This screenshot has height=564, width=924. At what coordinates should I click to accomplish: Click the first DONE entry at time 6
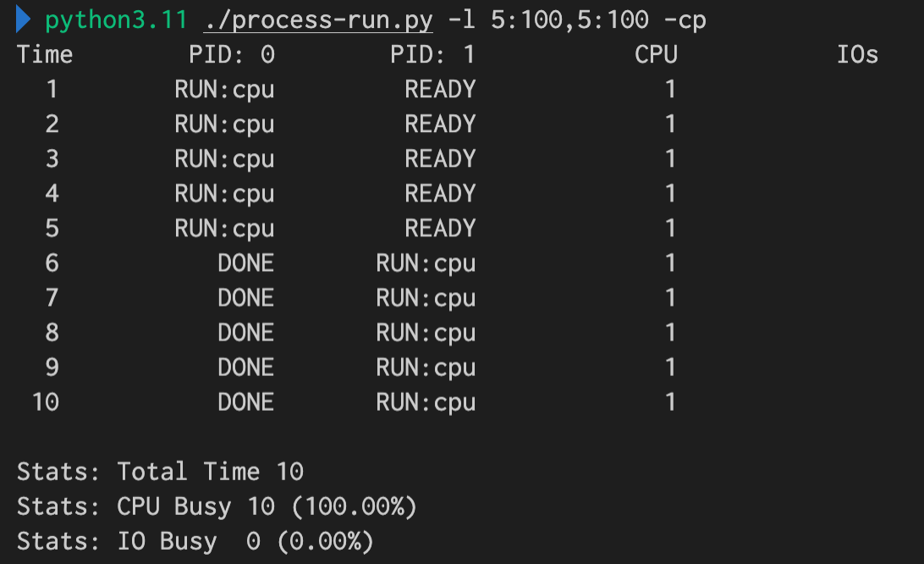(x=245, y=263)
